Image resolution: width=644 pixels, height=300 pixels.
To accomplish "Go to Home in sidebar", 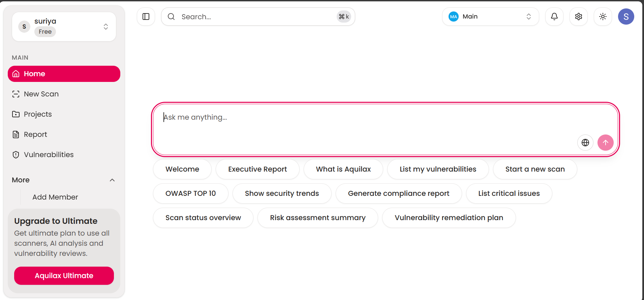I will tap(64, 74).
